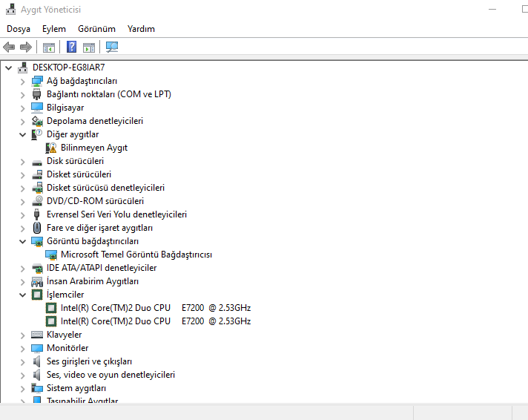Open the Görünüm menu
The image size is (528, 420).
tap(96, 29)
